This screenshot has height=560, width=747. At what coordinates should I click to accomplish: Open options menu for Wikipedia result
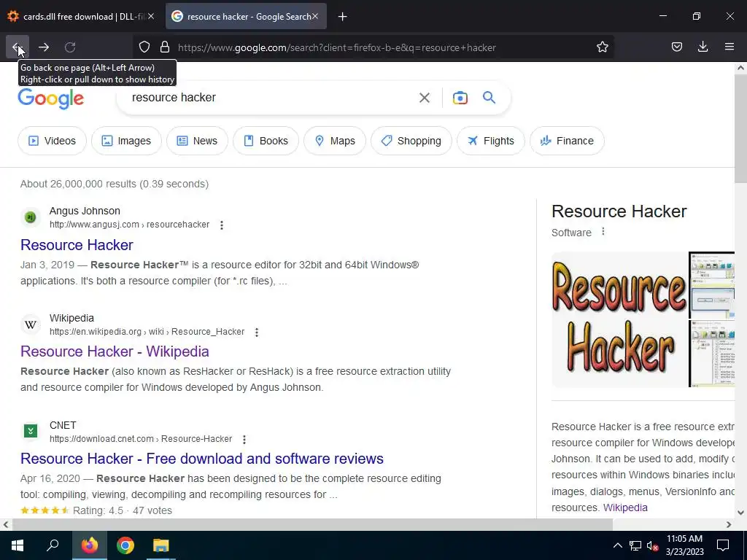point(256,332)
